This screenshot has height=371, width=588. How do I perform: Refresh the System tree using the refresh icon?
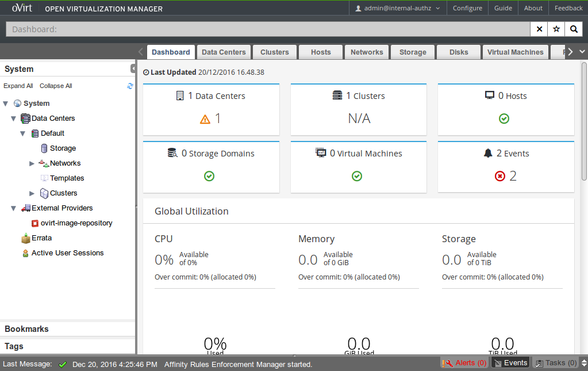130,86
